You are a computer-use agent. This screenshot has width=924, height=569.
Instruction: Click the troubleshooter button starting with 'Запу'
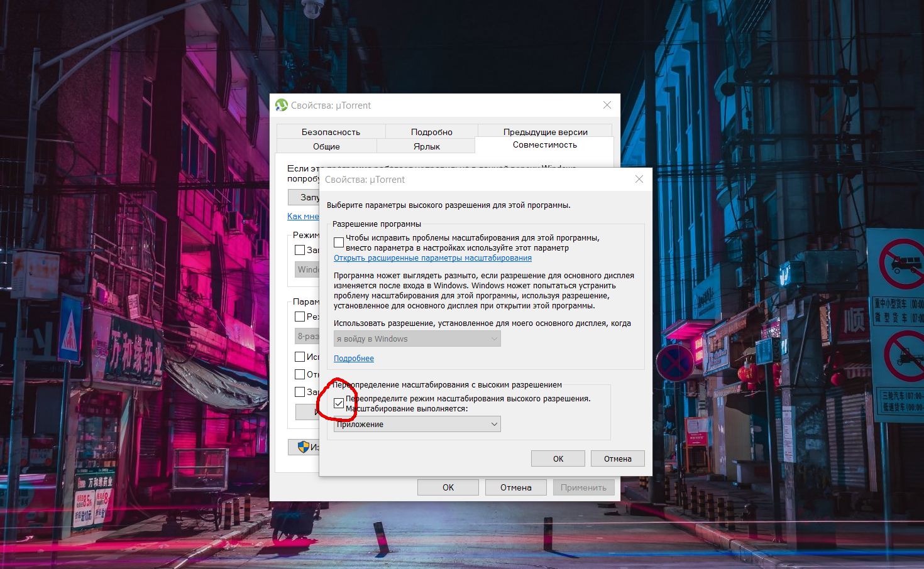click(304, 197)
